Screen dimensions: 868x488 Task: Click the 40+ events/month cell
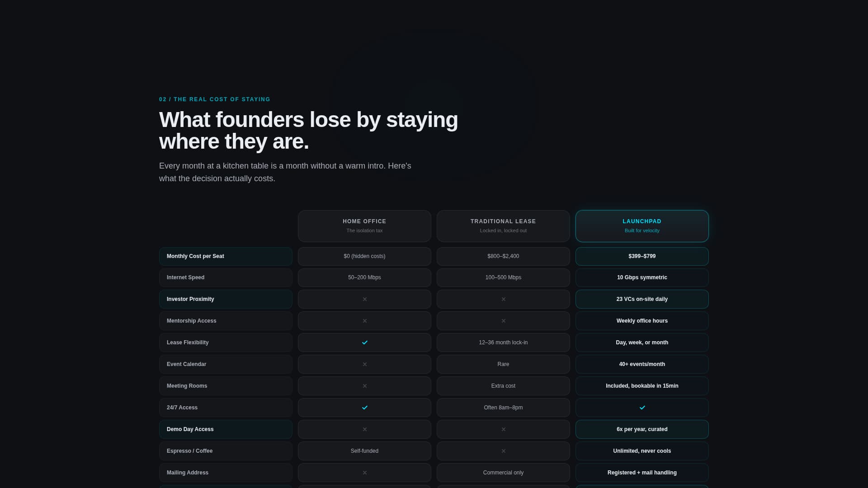(642, 364)
